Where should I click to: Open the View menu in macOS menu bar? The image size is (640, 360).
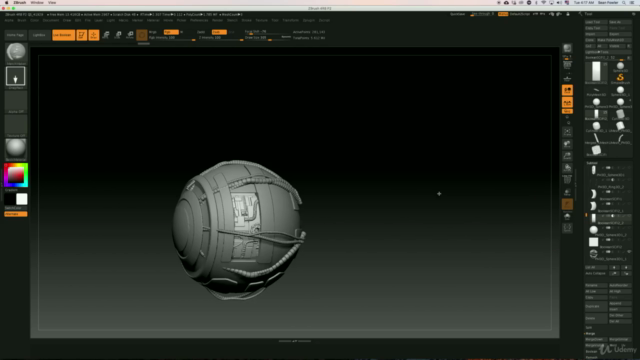click(52, 2)
